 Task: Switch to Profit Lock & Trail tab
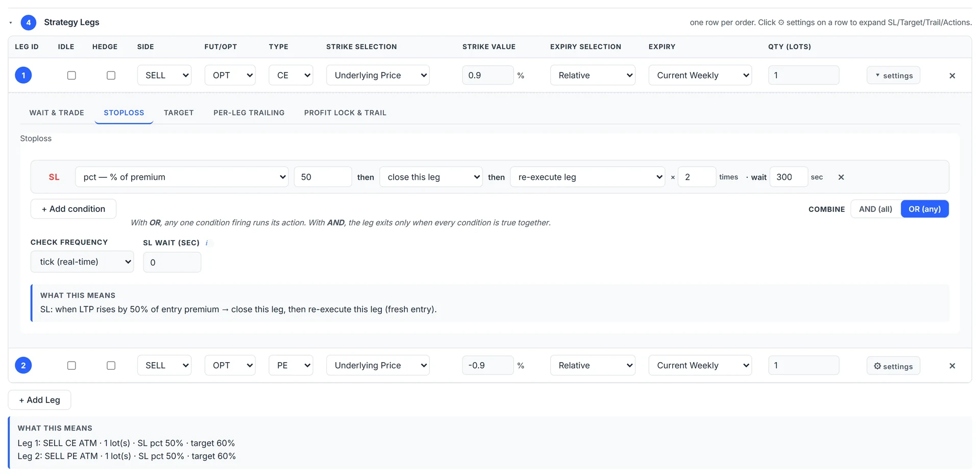pos(345,113)
